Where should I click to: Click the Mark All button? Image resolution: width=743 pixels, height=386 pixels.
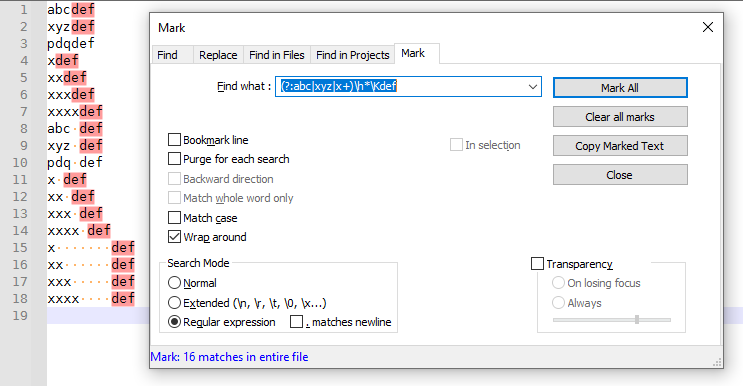pos(620,88)
